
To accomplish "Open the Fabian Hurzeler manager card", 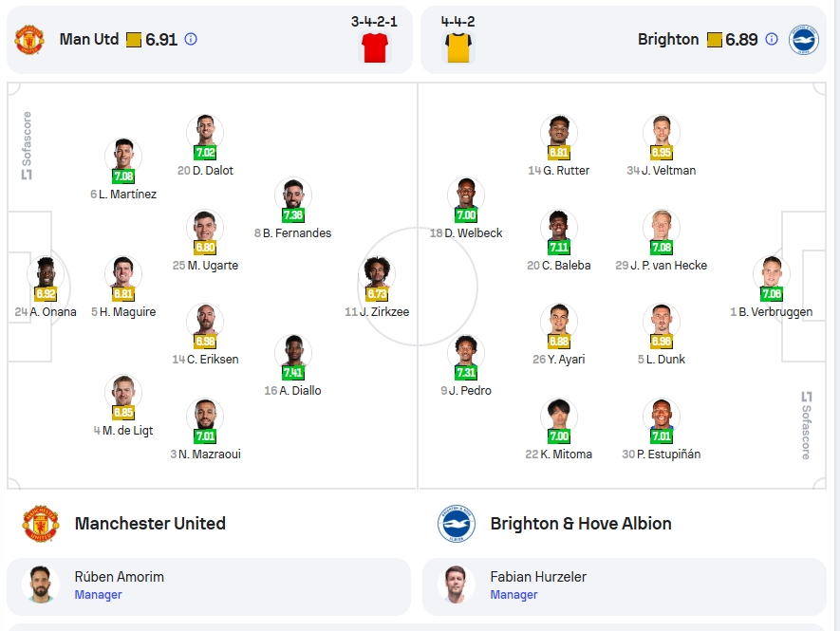I will pyautogui.click(x=625, y=586).
